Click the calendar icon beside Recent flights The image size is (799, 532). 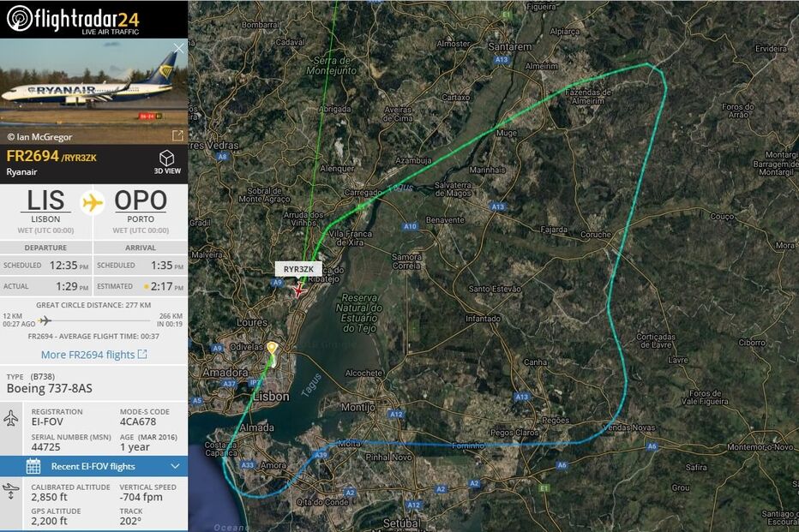[x=33, y=466]
